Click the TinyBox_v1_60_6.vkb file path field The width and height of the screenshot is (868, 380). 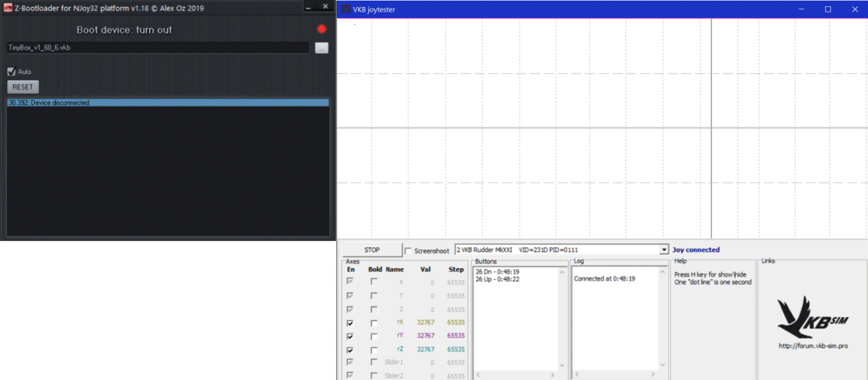158,48
